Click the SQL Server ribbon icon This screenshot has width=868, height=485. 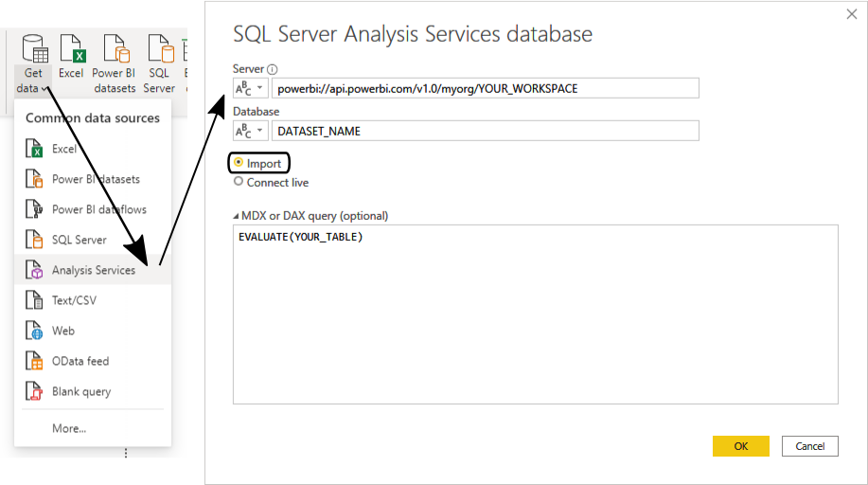coord(161,48)
